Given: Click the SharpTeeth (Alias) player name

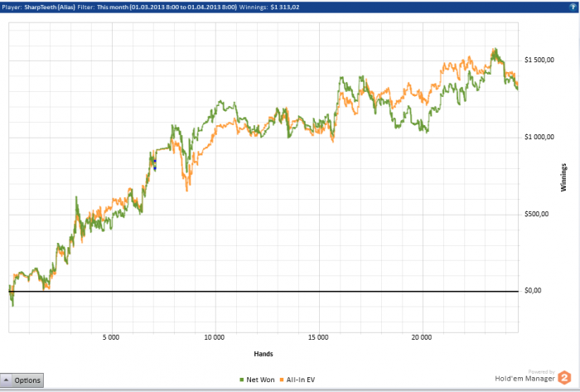Looking at the screenshot, I should (50, 7).
